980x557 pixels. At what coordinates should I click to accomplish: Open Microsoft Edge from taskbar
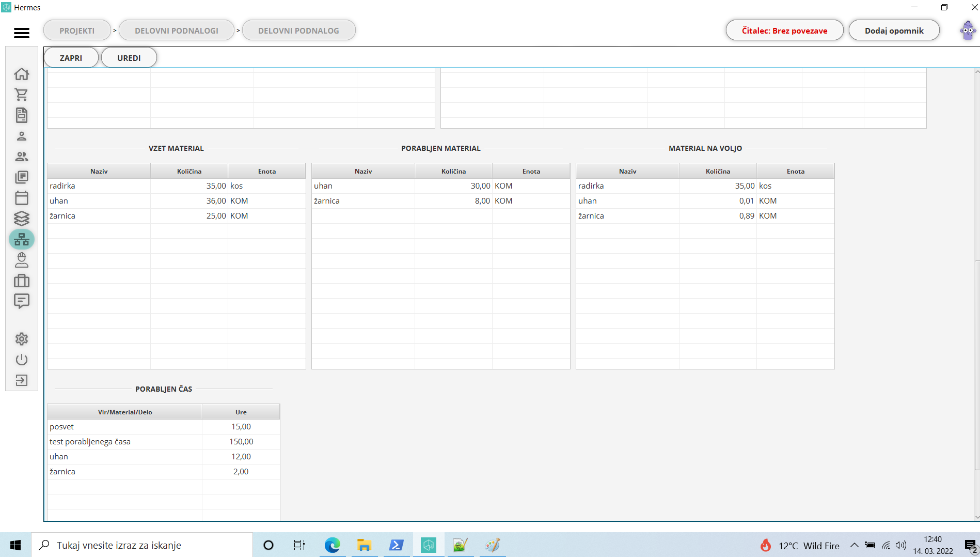tap(332, 545)
